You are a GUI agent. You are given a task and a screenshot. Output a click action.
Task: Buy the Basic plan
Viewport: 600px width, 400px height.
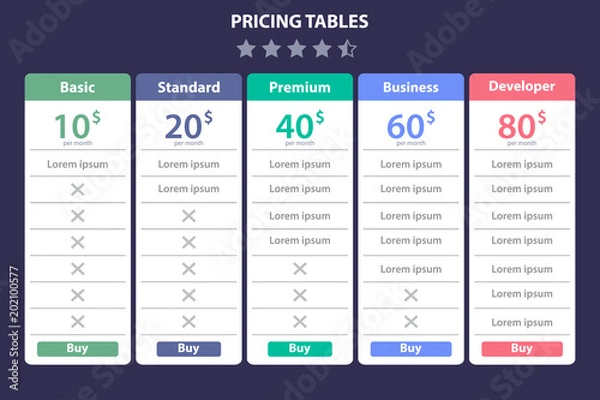pos(78,349)
